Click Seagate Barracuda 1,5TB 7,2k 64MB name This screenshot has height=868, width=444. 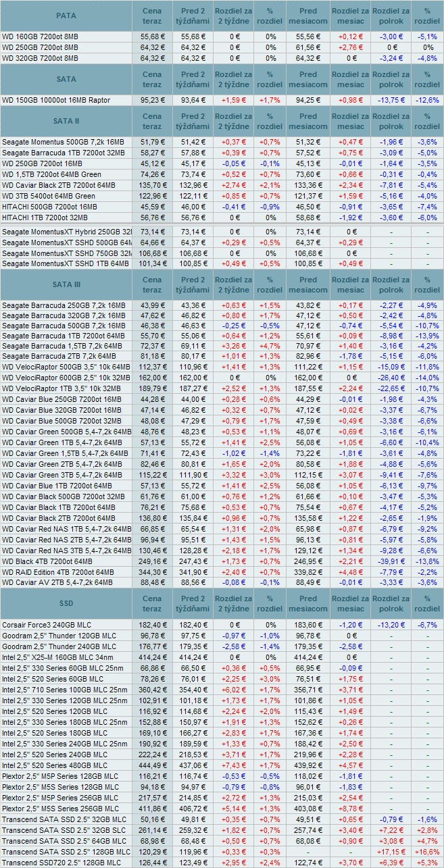(x=62, y=346)
